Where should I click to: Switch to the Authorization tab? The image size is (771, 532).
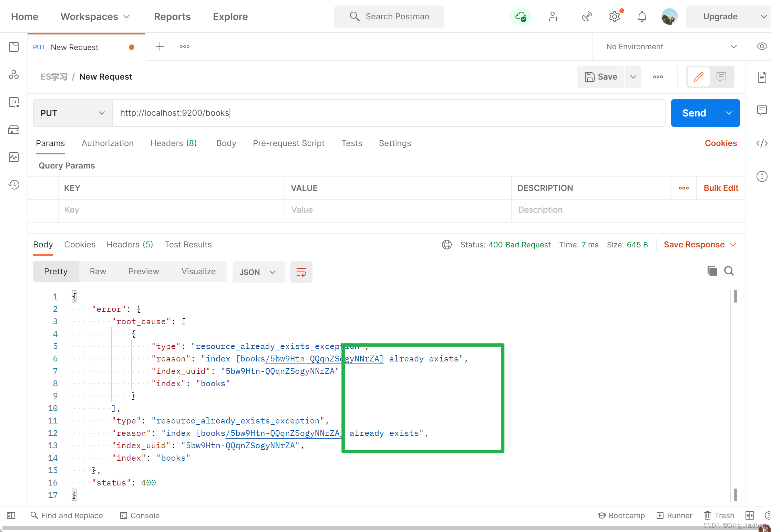[x=107, y=143]
